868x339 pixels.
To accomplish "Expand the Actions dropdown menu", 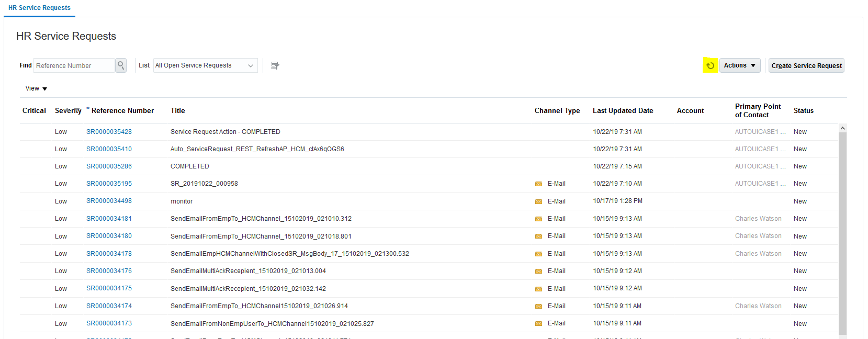I will (x=740, y=65).
